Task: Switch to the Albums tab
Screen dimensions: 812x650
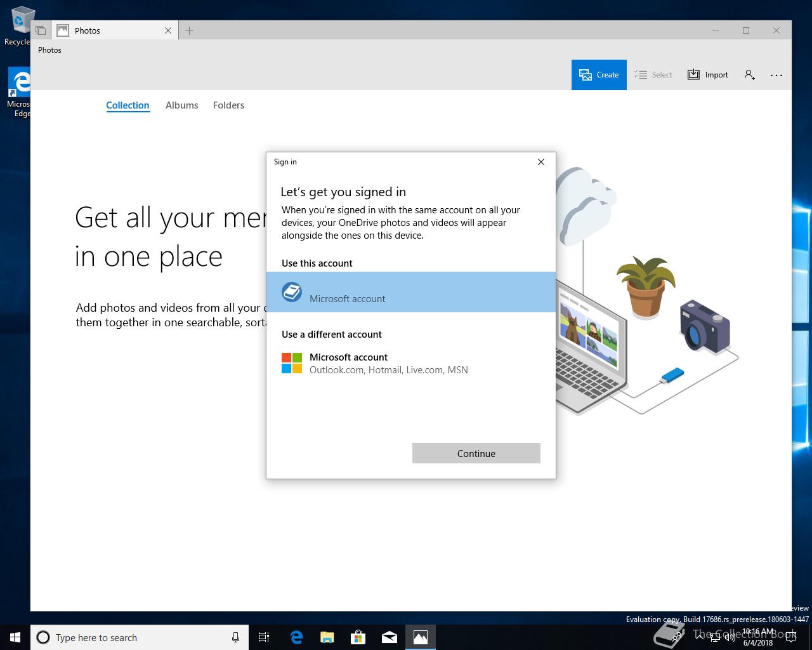Action: click(182, 105)
